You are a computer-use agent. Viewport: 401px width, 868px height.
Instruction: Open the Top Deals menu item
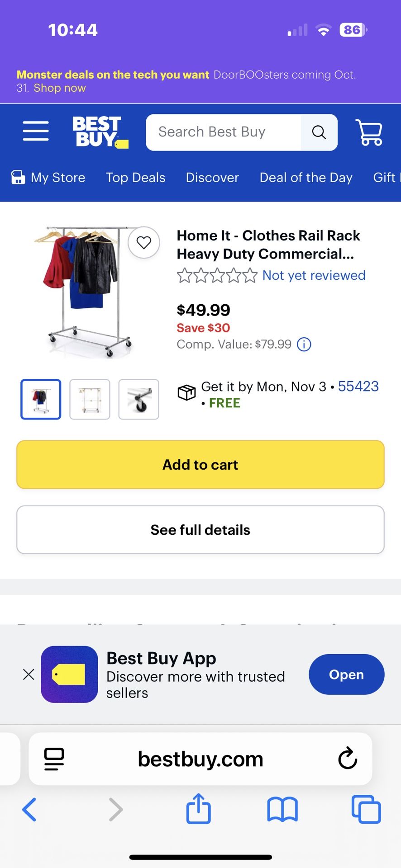point(136,178)
